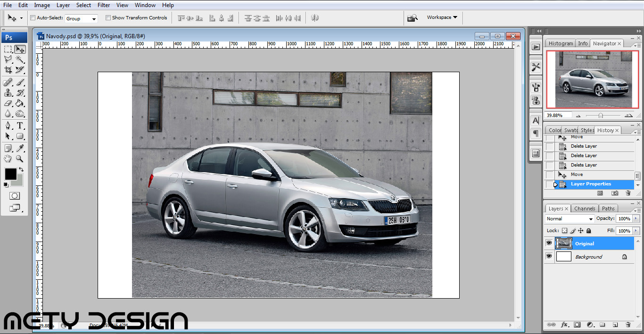Toggle Lock all

588,231
